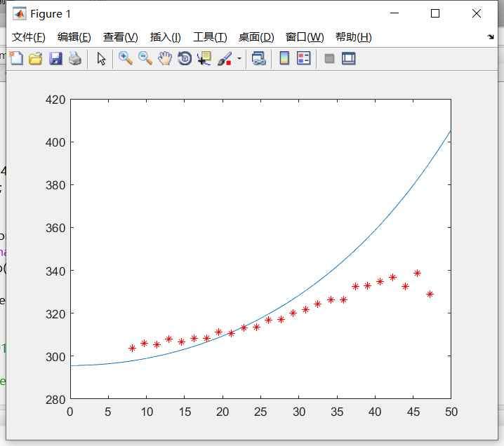Click the dock figure arrow at menu bar right

[490, 36]
